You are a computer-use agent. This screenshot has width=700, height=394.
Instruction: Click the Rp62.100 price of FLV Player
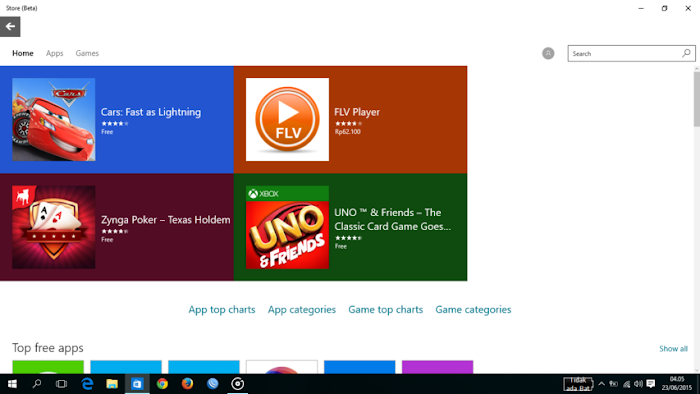[348, 132]
